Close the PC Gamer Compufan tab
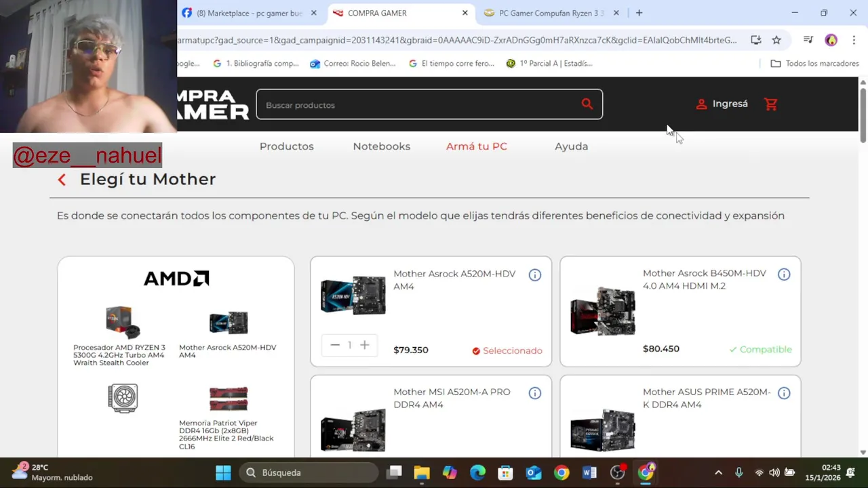Viewport: 868px width, 488px height. point(616,13)
